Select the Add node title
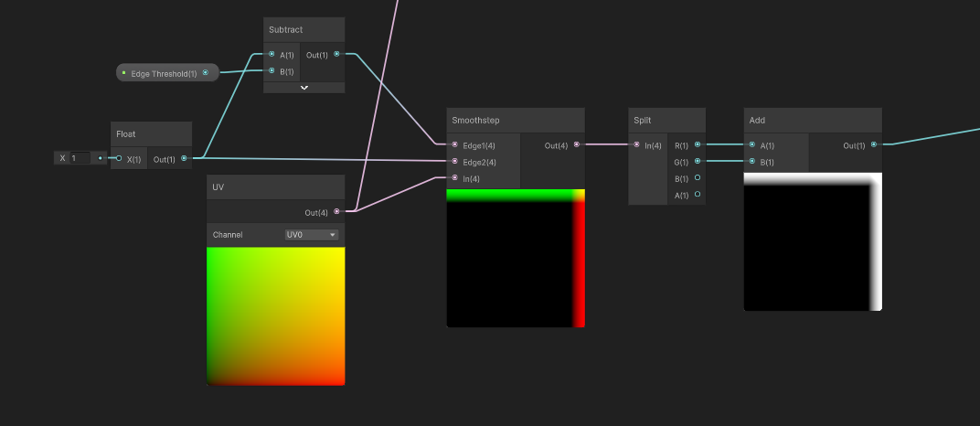Viewport: 980px width, 426px height. click(x=757, y=120)
